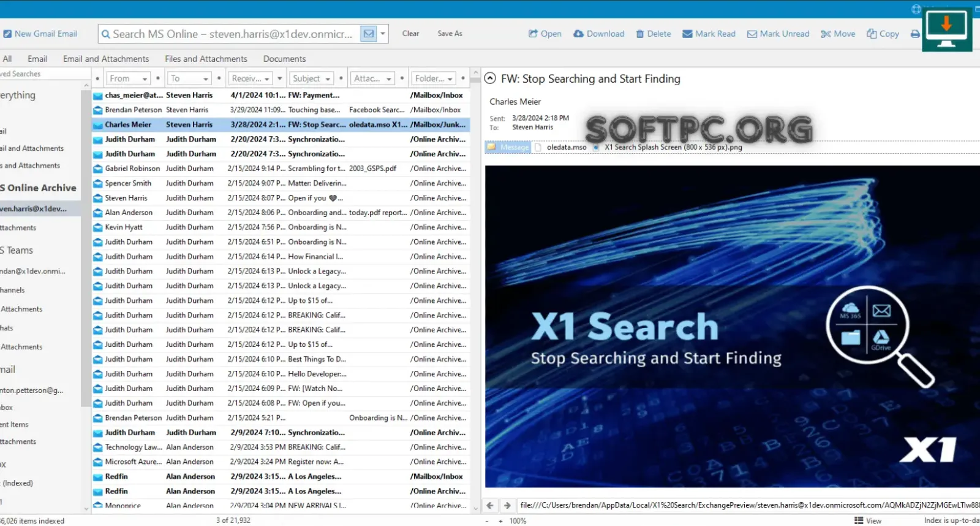980x526 pixels.
Task: Go back with the preview back arrow
Action: pyautogui.click(x=490, y=505)
